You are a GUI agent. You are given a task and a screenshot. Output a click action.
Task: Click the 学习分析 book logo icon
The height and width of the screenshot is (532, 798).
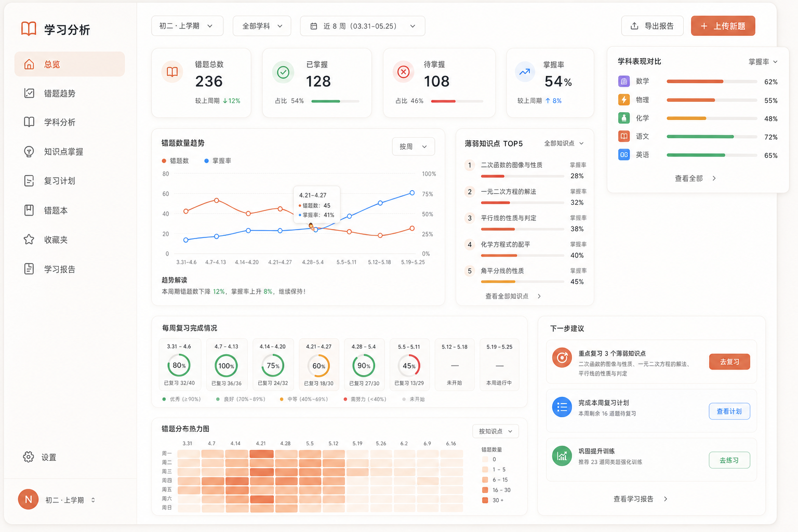tap(29, 29)
